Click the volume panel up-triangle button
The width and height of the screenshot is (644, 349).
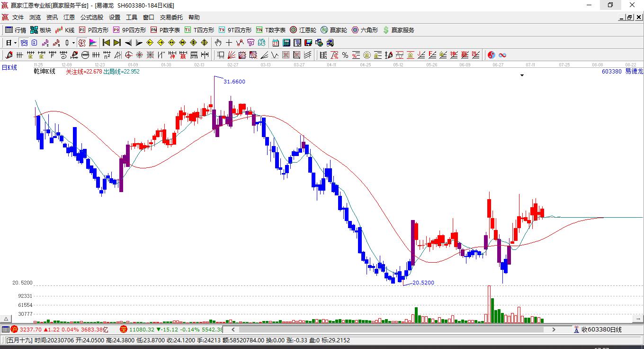coord(6,319)
